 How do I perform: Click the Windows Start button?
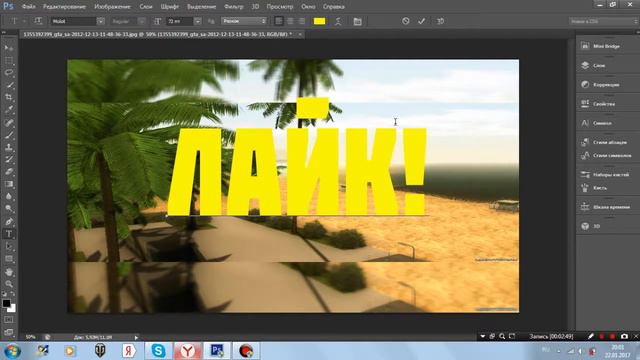point(12,351)
